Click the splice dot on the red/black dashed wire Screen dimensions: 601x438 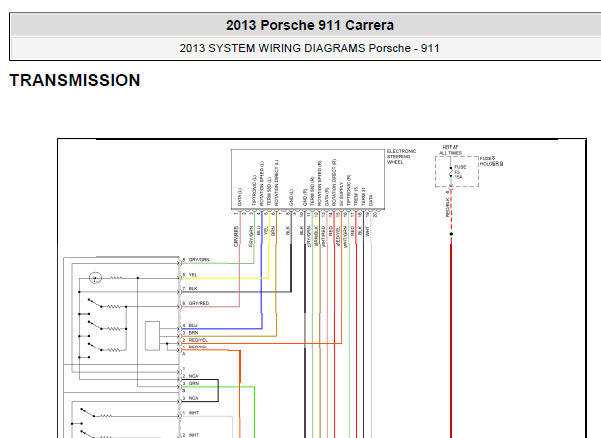tap(451, 234)
